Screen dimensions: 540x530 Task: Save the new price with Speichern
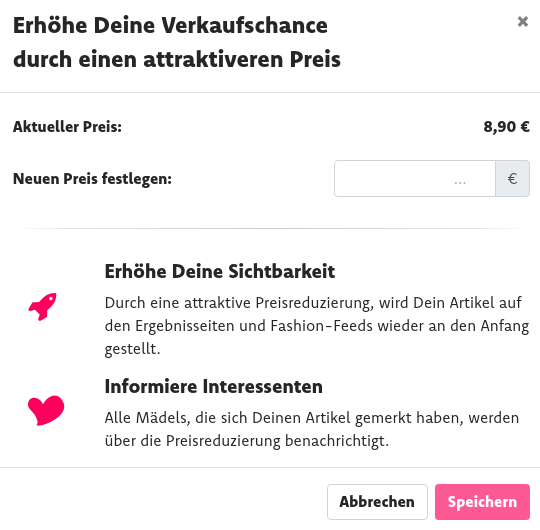tap(482, 502)
